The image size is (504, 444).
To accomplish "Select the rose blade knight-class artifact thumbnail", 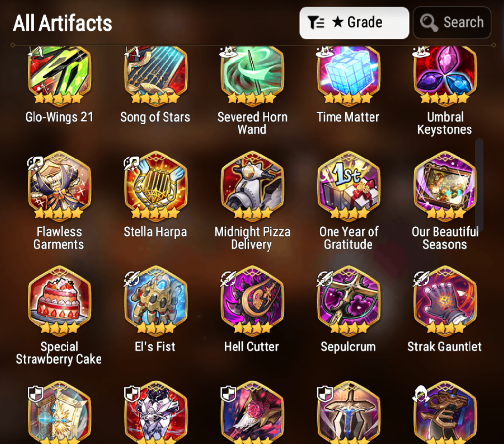I will tap(252, 412).
